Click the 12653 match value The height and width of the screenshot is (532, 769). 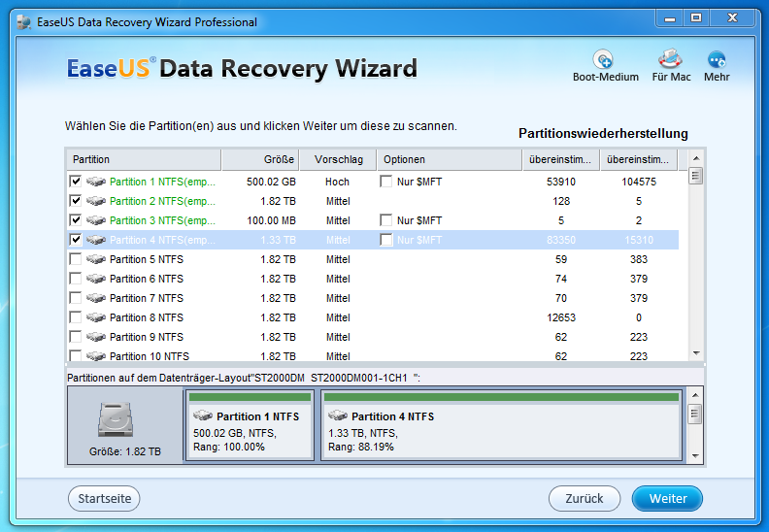(x=561, y=317)
